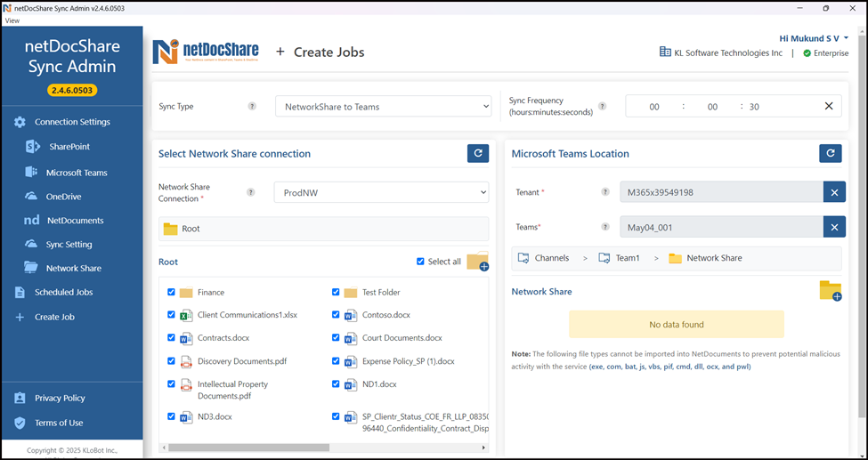
Task: Refresh the Microsoft Teams Location panel
Action: point(831,153)
